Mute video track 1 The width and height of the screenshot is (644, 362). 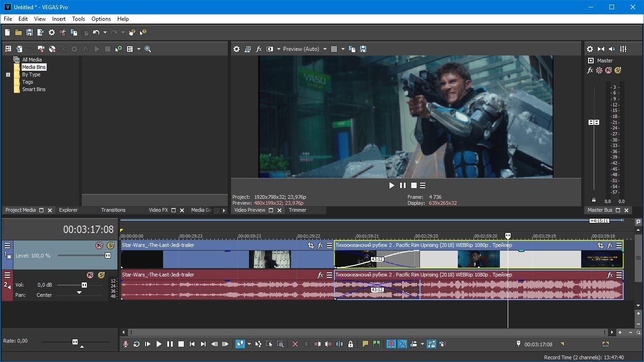coord(99,245)
